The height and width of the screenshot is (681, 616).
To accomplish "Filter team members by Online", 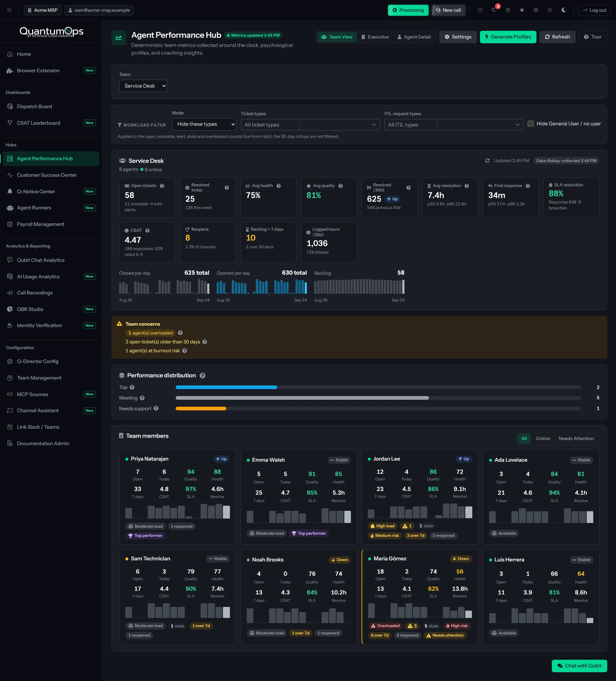I will 543,438.
